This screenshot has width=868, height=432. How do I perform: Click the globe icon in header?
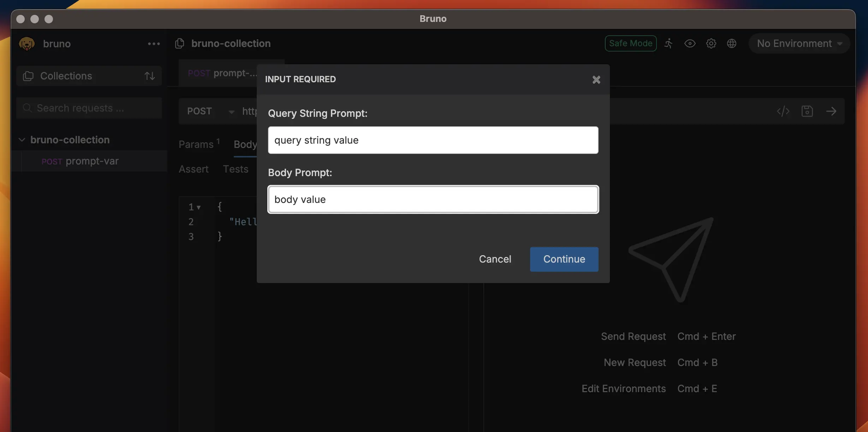pyautogui.click(x=732, y=43)
